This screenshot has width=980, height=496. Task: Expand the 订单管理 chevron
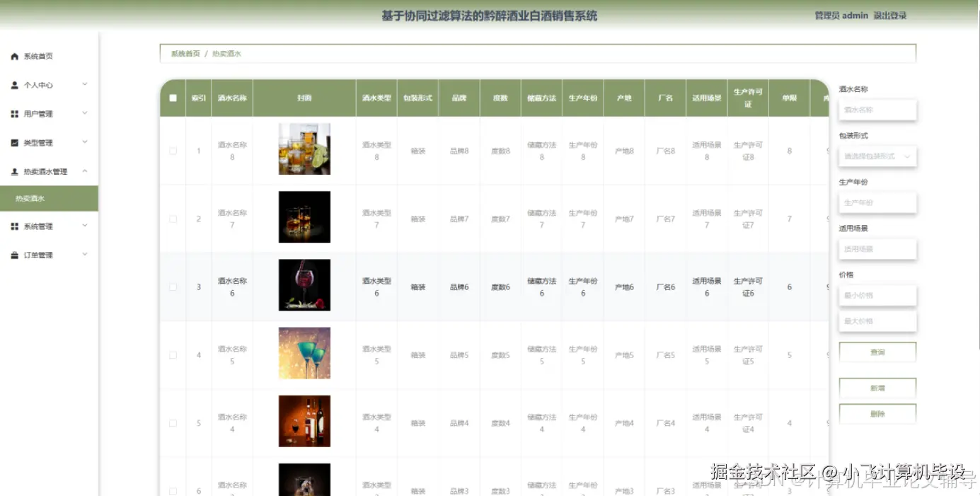coord(85,255)
